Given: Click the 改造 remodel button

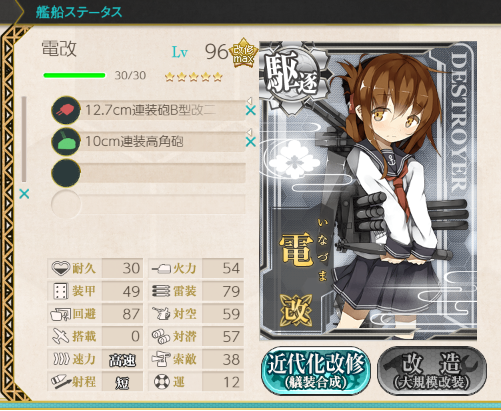Looking at the screenshot, I should pyautogui.click(x=432, y=370).
